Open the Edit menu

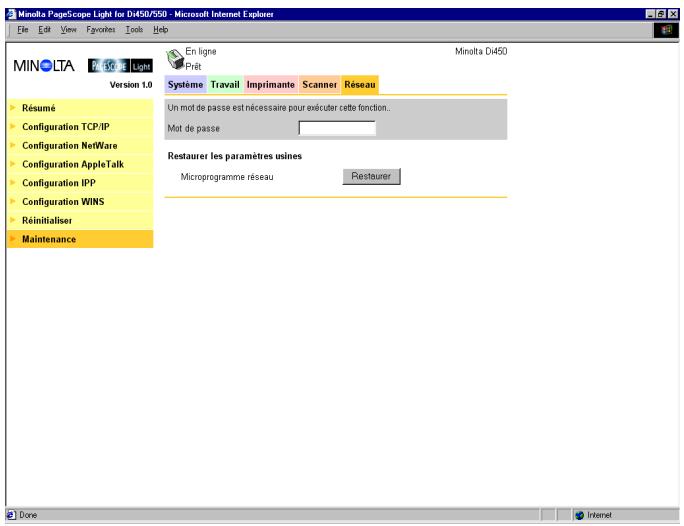pos(44,30)
